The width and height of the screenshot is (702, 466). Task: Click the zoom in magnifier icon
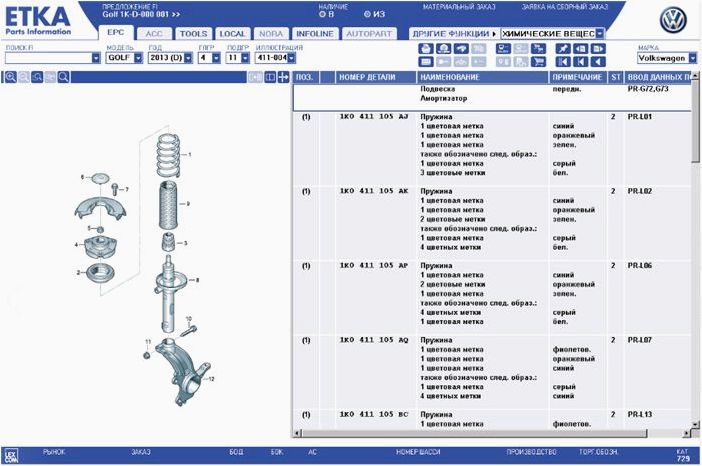coord(10,77)
